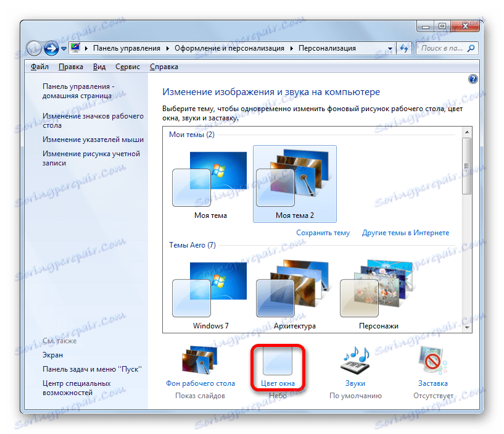Click Панель управления breadcrumb segment
Image resolution: width=504 pixels, height=434 pixels.
(x=126, y=48)
